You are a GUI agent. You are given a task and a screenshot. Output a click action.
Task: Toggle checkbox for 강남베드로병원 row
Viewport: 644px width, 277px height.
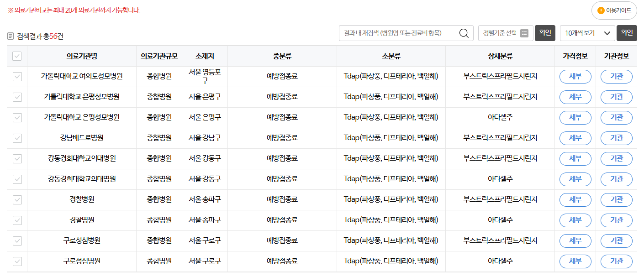17,138
